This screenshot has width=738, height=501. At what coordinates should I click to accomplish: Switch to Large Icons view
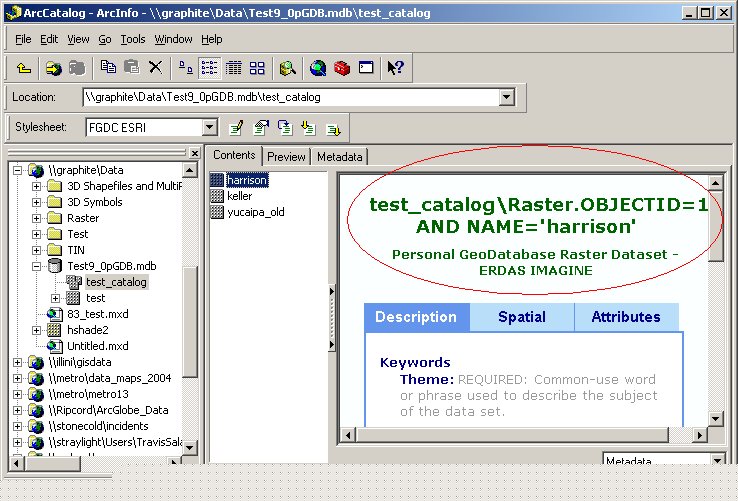click(185, 68)
